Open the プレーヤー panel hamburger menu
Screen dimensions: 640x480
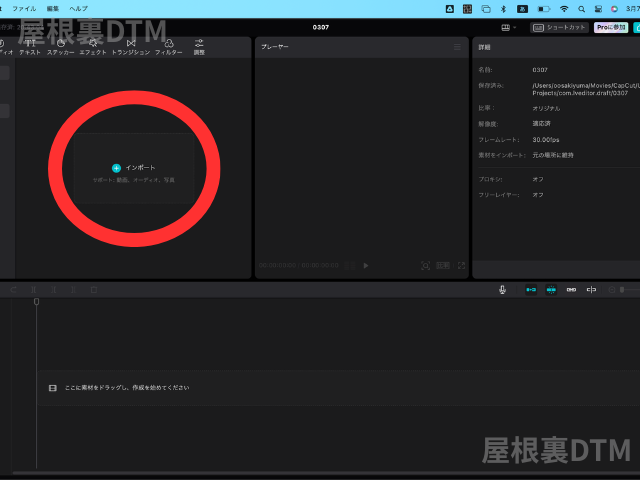pyautogui.click(x=458, y=47)
